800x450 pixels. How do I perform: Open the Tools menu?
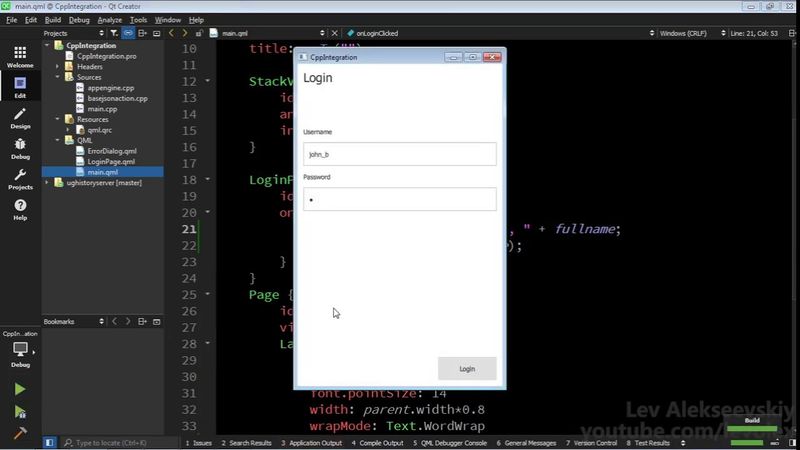[x=138, y=20]
